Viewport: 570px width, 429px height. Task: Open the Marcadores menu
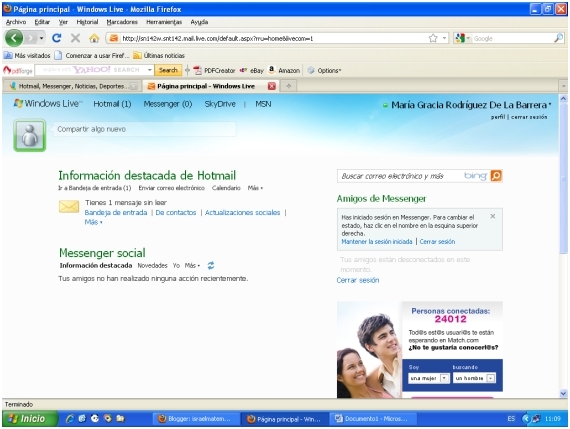click(122, 22)
